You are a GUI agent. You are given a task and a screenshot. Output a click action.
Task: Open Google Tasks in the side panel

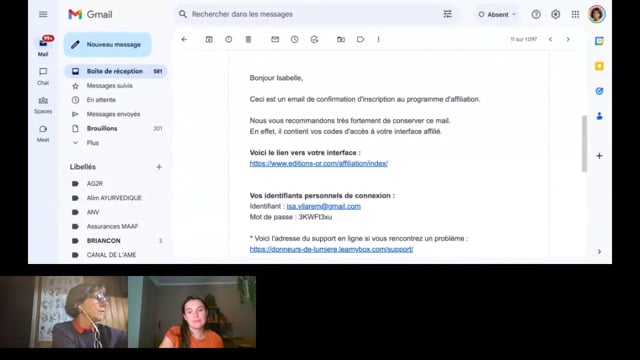599,91
